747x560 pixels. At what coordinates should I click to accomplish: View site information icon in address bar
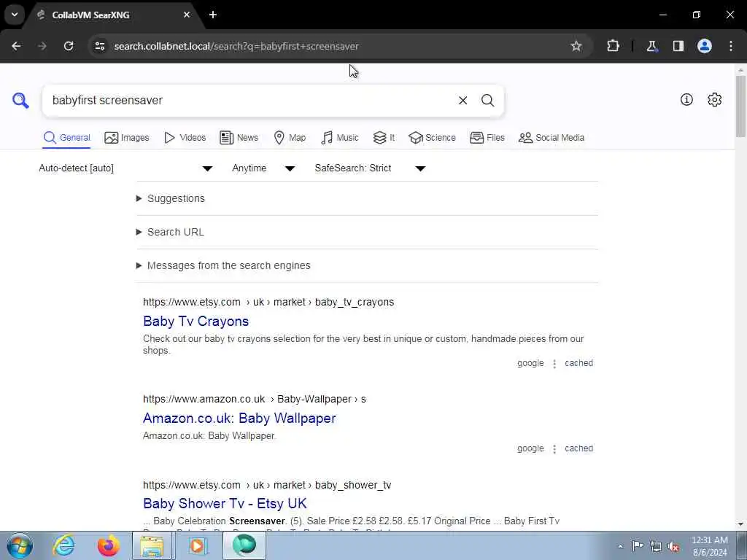tap(99, 46)
